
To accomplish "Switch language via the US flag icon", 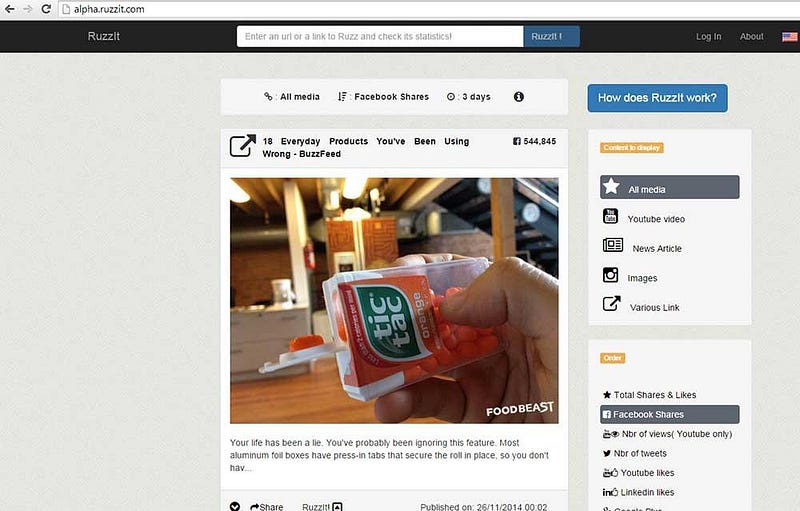I will pyautogui.click(x=789, y=37).
